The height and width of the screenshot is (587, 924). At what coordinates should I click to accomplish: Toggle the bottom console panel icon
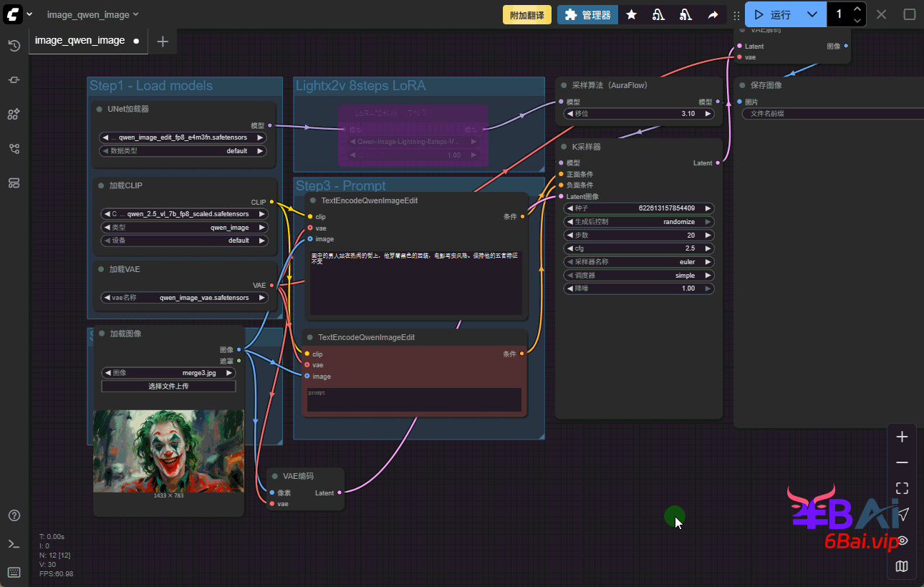pyautogui.click(x=14, y=544)
